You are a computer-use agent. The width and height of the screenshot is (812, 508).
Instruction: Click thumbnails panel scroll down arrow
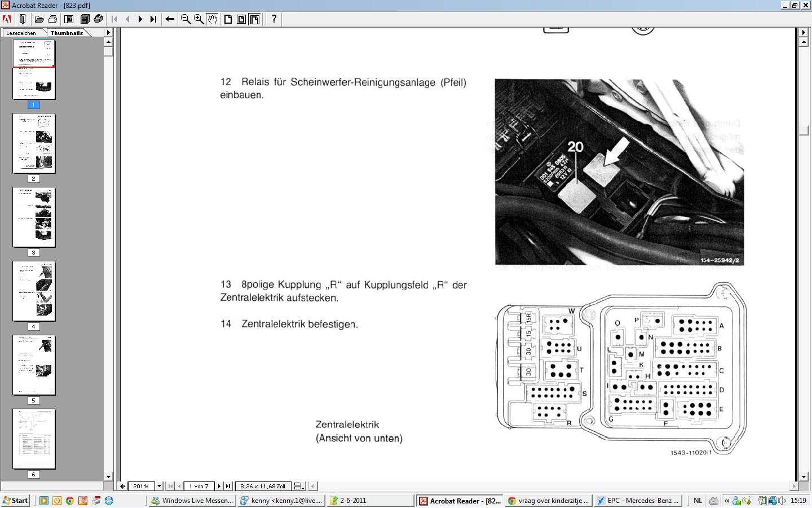[x=108, y=477]
